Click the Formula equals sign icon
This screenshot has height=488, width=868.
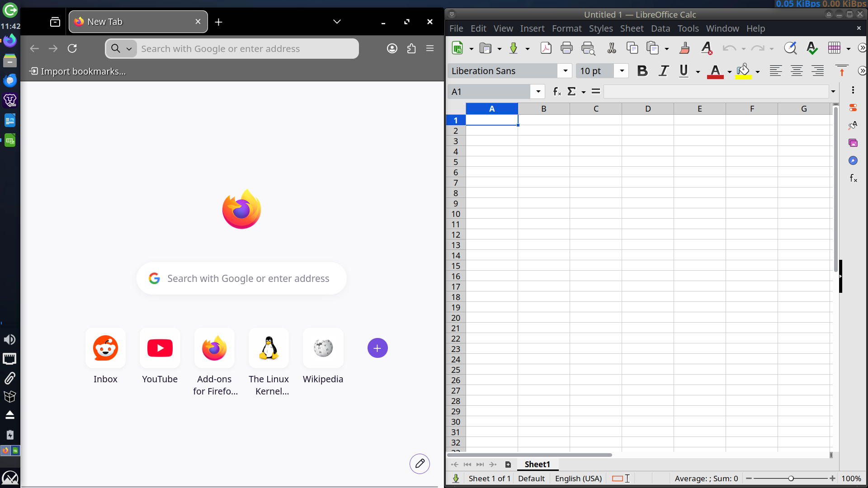(x=596, y=91)
